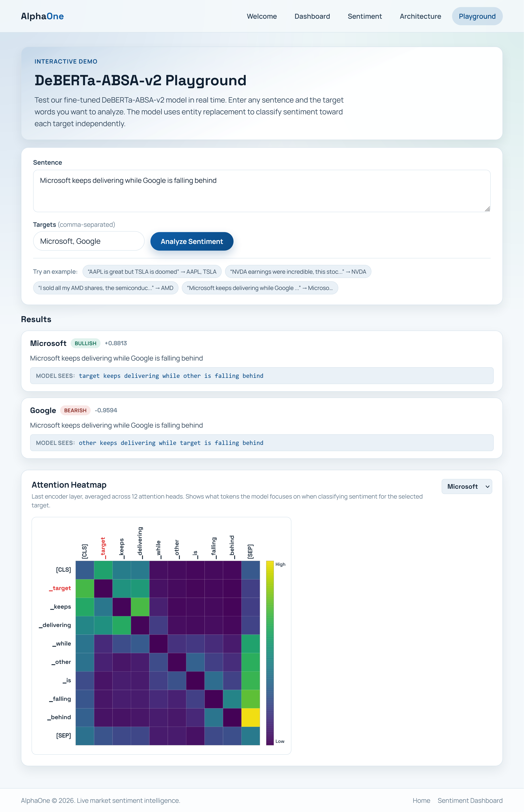Screen dimensions: 524x812
Task: Open the attention heatmap target dropdown
Action: 467,486
